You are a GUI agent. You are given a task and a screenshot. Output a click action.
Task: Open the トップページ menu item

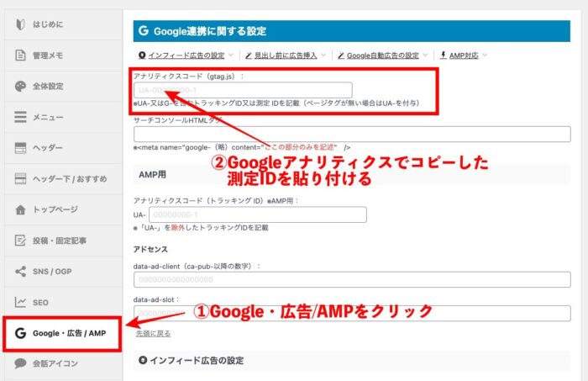[x=63, y=209]
